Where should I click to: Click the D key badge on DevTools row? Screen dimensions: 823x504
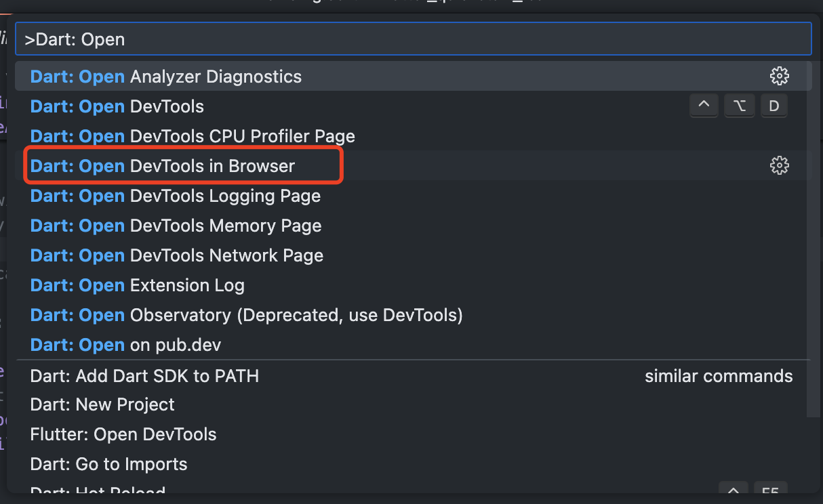pyautogui.click(x=774, y=106)
